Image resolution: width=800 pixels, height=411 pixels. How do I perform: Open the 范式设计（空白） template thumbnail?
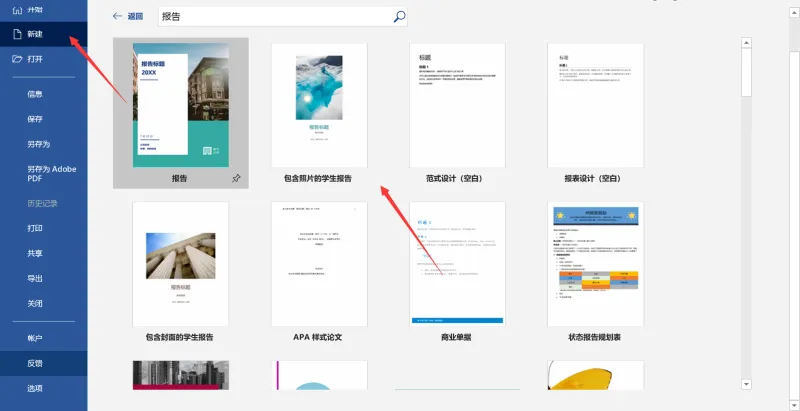pyautogui.click(x=457, y=105)
